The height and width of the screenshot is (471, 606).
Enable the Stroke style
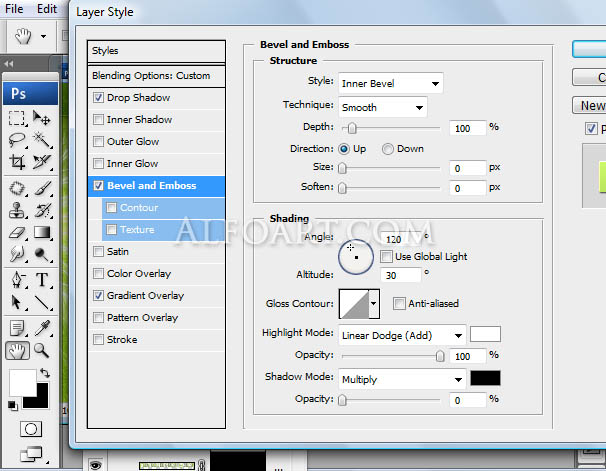(98, 340)
